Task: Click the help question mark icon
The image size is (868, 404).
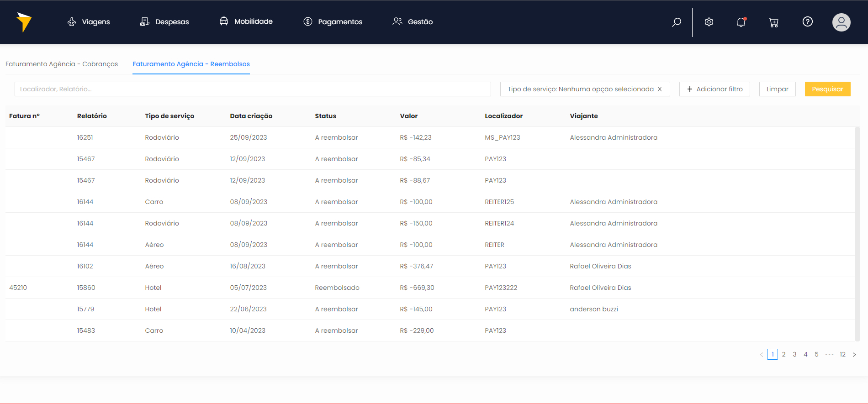Action: (808, 22)
